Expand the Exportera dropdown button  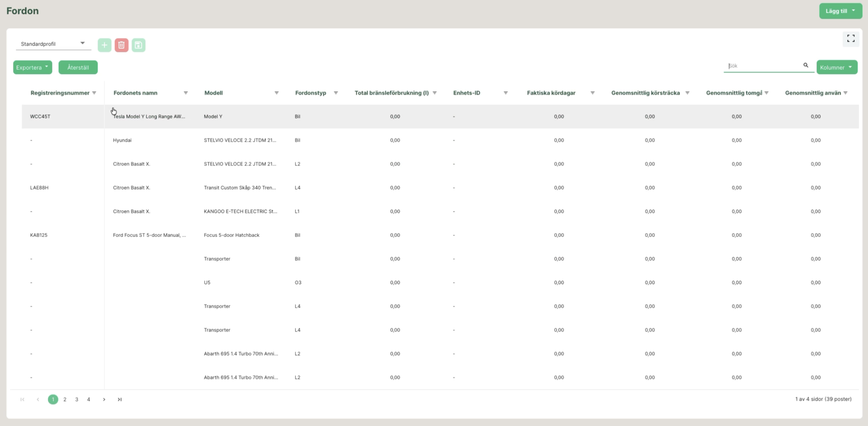click(33, 67)
